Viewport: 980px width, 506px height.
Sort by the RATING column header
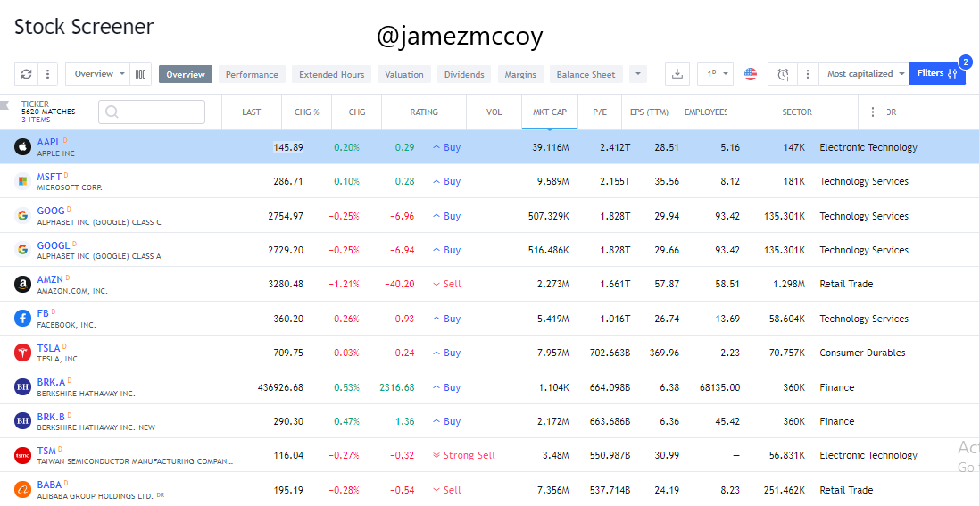(424, 112)
